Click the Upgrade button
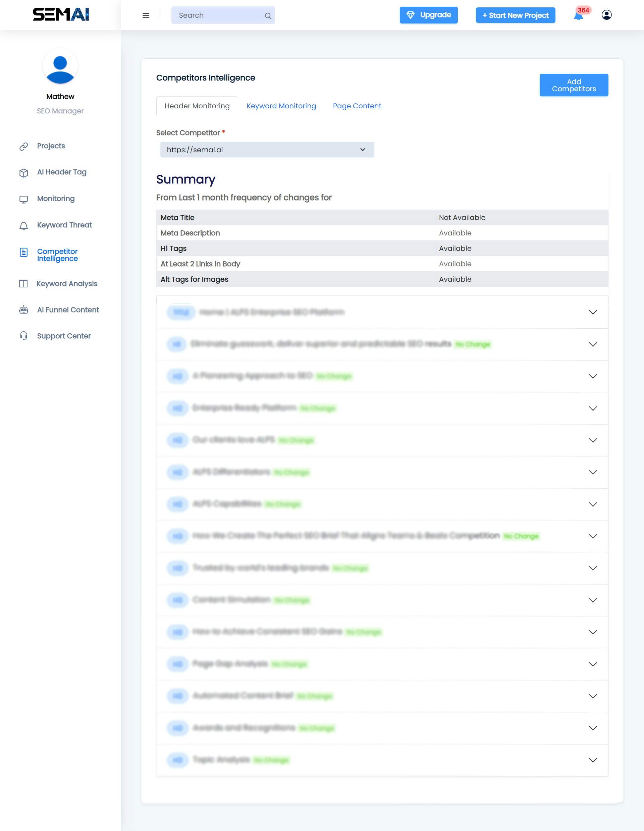The image size is (644, 831). point(428,15)
